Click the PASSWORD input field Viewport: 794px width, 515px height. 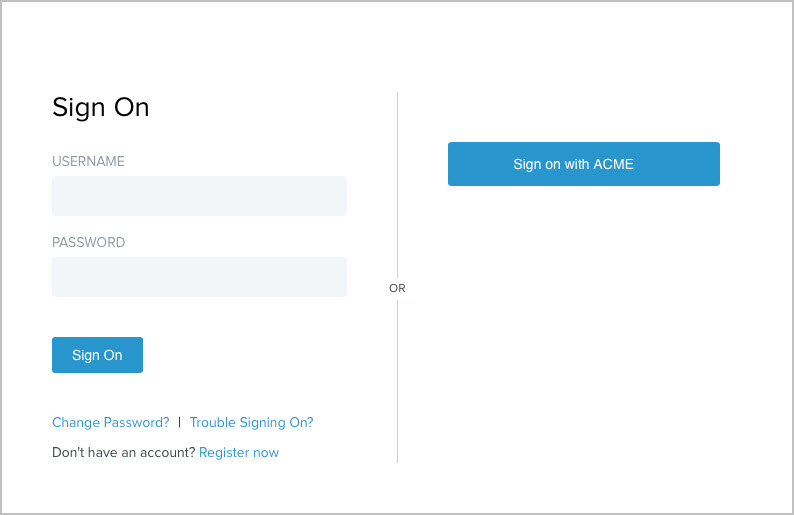(199, 277)
